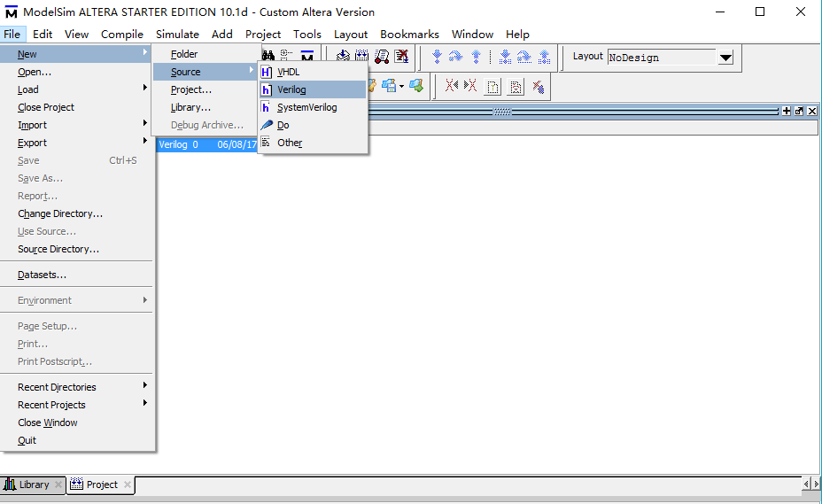Switch to the Project tab
Screen dimensions: 822x504
pyautogui.click(x=101, y=485)
